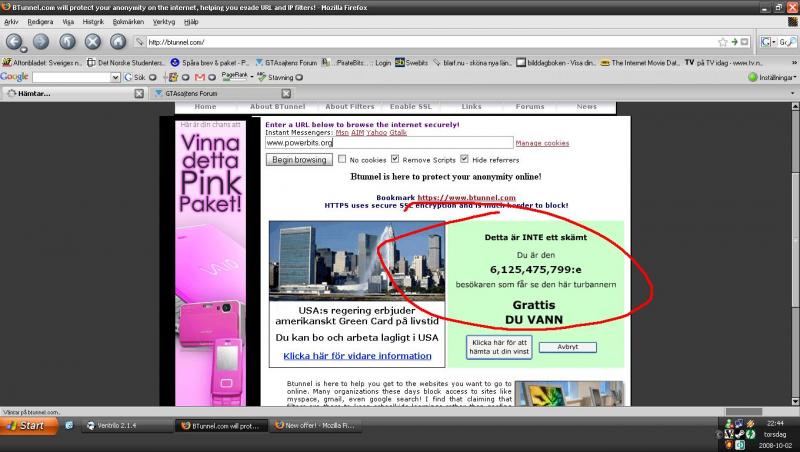Click the Forward navigation arrow

(x=40, y=42)
